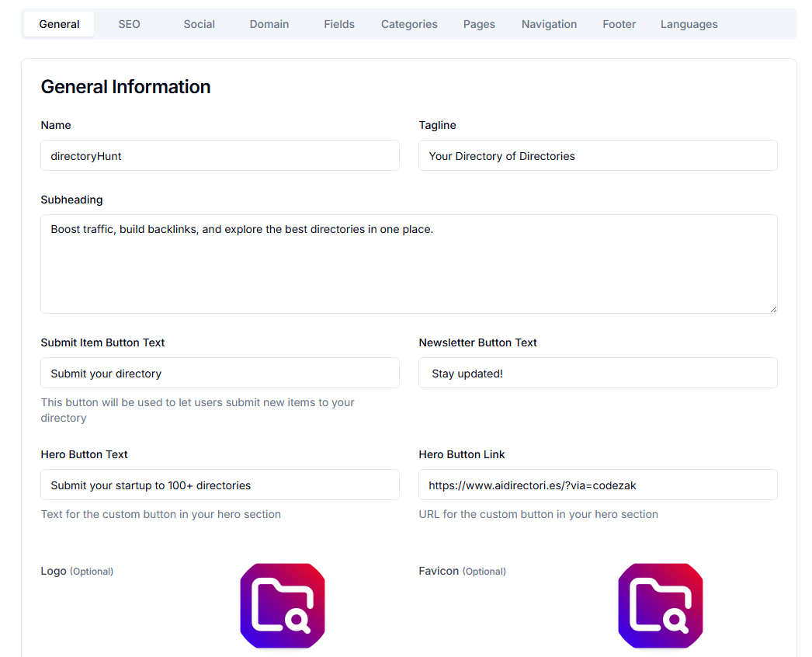Click the logo upload image thumbnail
Image resolution: width=812 pixels, height=657 pixels.
(x=282, y=606)
